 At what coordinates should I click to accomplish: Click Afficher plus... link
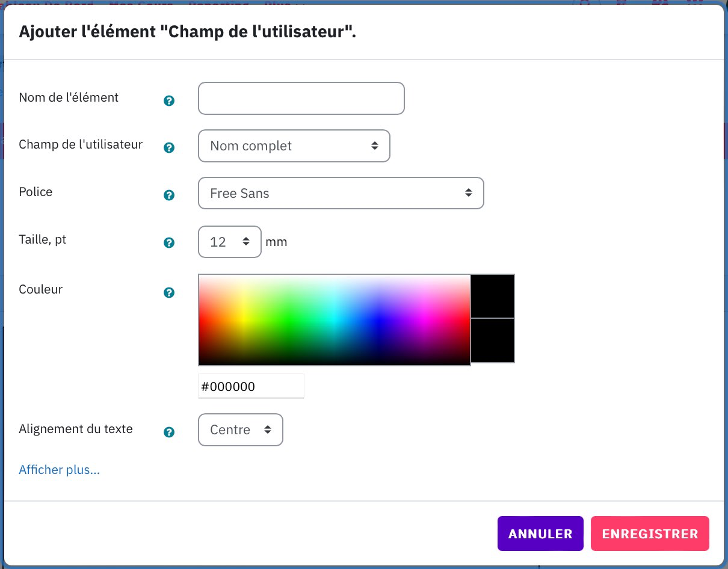(60, 470)
